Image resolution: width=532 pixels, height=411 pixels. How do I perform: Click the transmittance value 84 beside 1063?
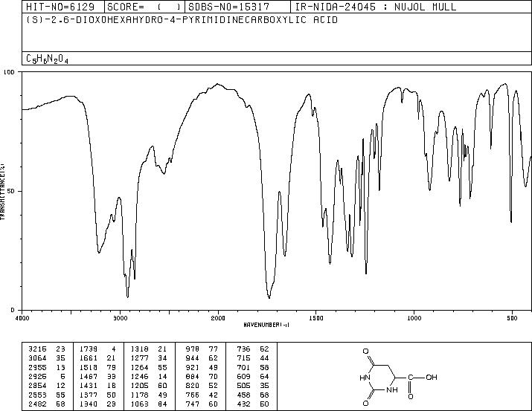[162, 404]
